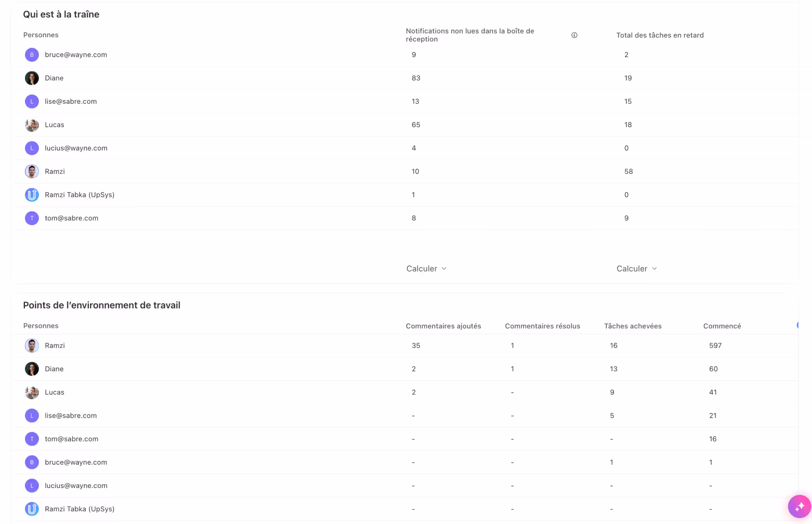Click Ramzi's photo avatar in the Points table
The image size is (812, 524).
click(x=32, y=346)
